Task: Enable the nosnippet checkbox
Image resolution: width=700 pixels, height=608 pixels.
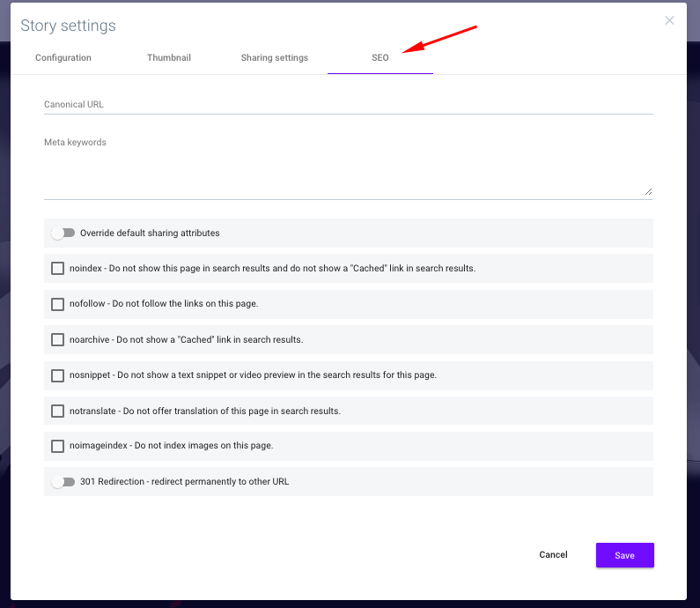Action: (57, 375)
